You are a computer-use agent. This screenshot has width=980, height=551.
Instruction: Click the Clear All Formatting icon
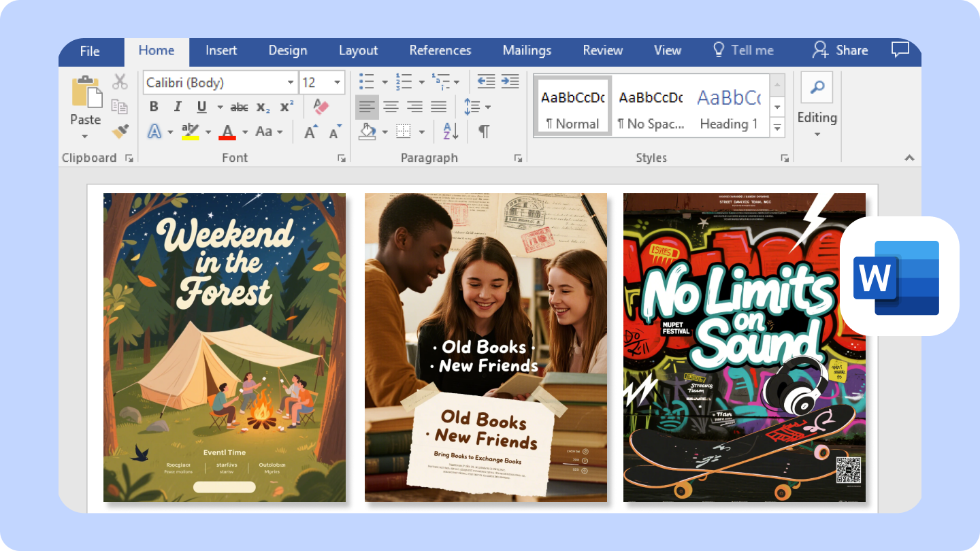320,106
